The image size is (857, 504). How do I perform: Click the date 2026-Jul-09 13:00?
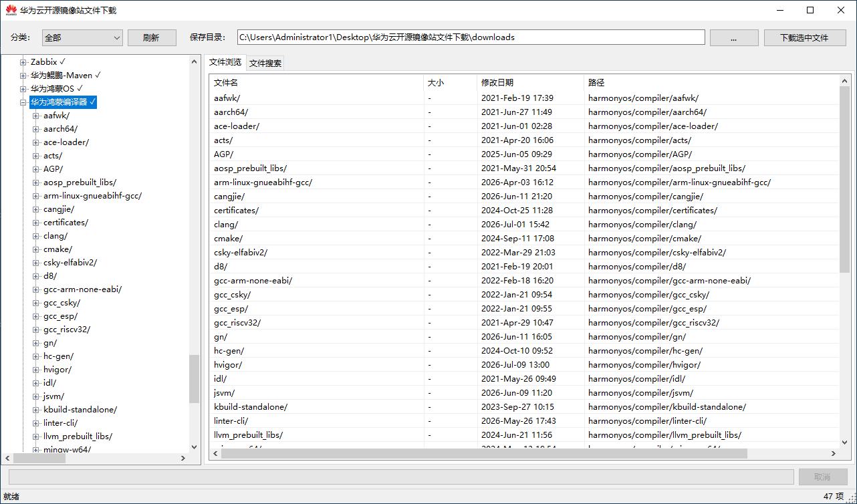click(515, 364)
